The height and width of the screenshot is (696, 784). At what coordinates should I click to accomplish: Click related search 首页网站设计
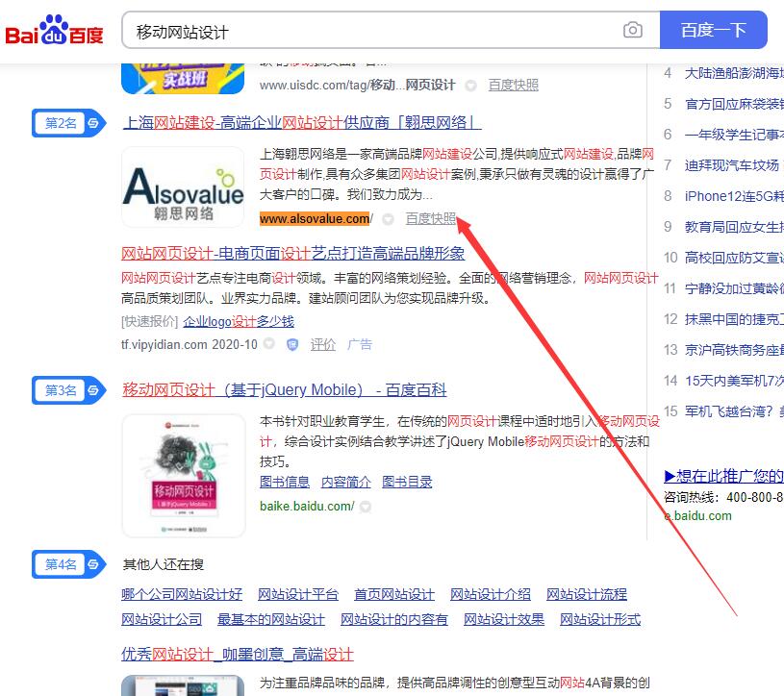tap(394, 594)
